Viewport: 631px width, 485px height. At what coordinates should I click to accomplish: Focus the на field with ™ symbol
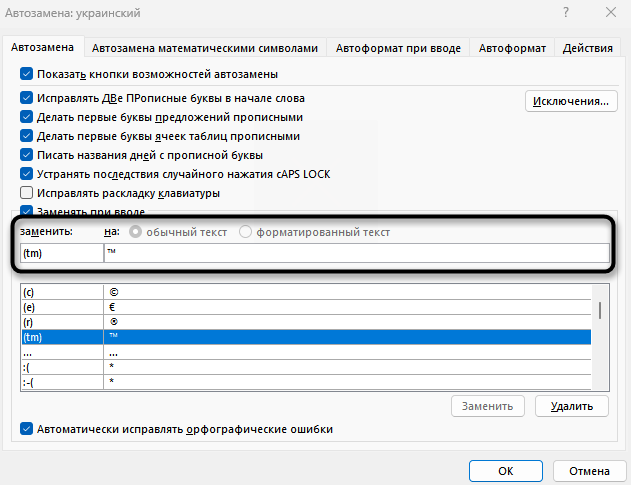pyautogui.click(x=357, y=253)
